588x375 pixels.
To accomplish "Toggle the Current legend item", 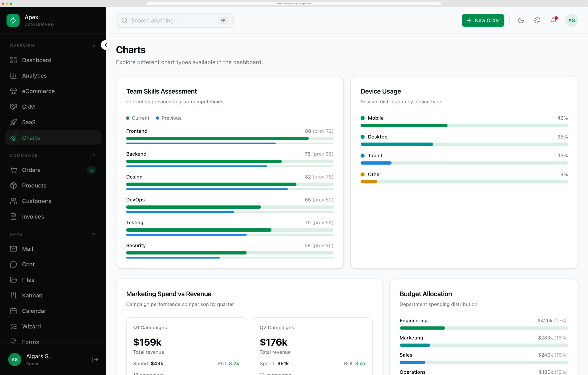I will click(x=138, y=118).
